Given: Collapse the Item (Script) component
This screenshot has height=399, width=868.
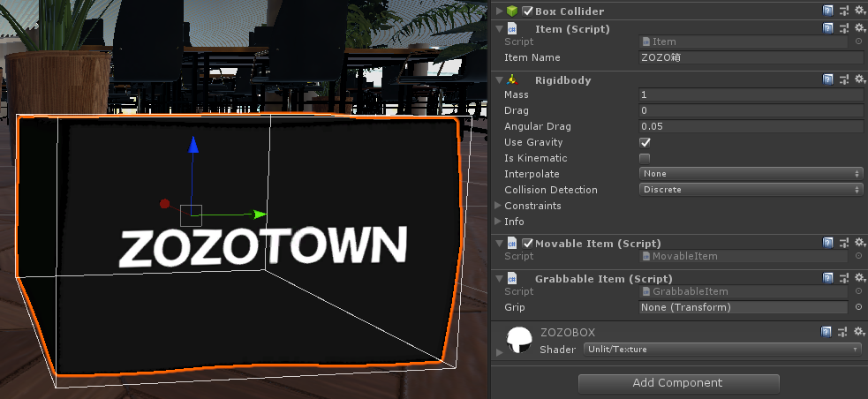Looking at the screenshot, I should 500,29.
